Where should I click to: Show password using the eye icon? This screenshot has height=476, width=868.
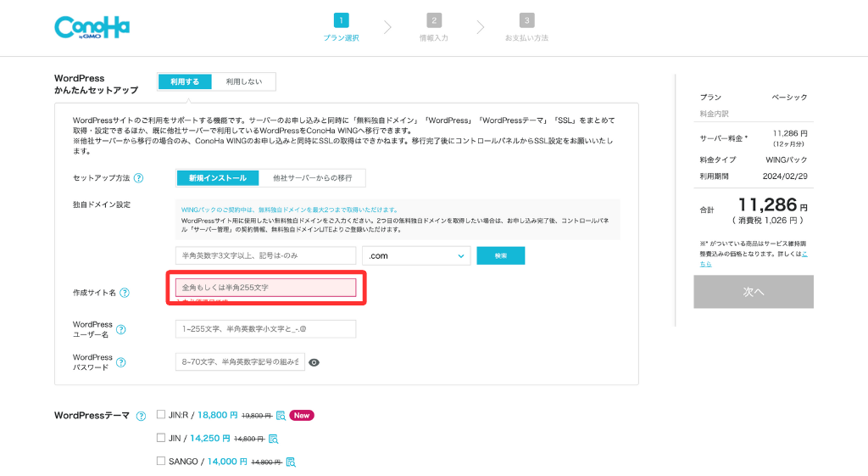(x=314, y=362)
